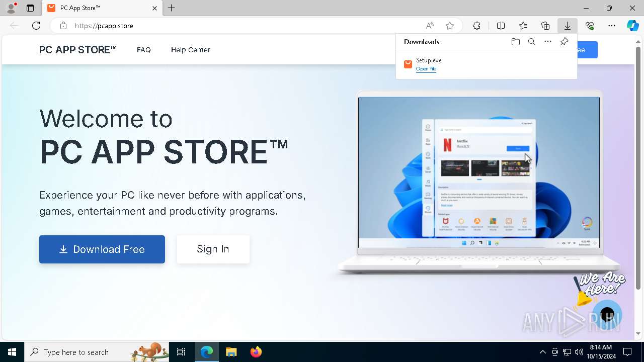Open Settings and more menu

coord(612,26)
